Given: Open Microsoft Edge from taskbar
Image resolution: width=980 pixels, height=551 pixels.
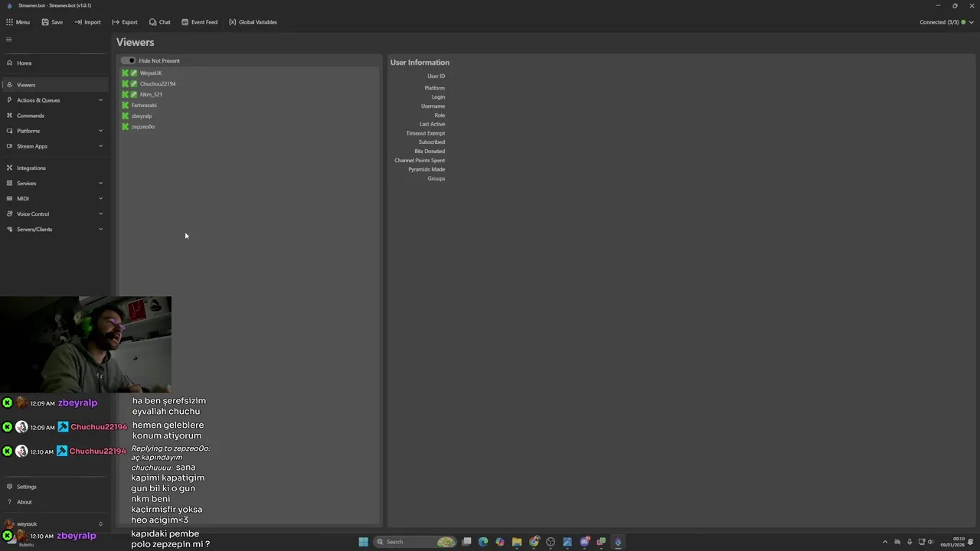Looking at the screenshot, I should pyautogui.click(x=483, y=542).
